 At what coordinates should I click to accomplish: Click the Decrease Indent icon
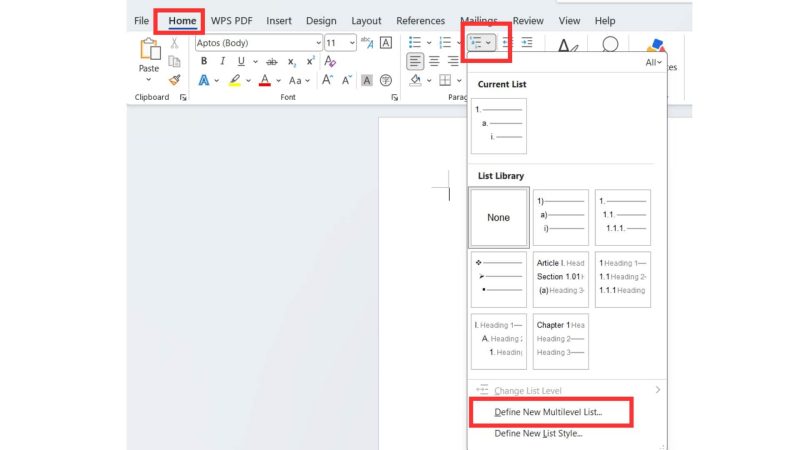pos(508,42)
